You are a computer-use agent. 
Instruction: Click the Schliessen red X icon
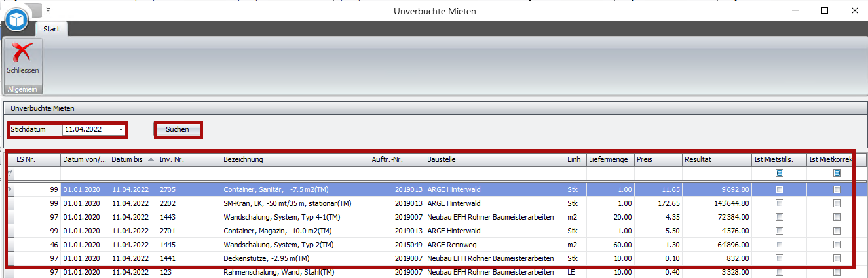23,52
